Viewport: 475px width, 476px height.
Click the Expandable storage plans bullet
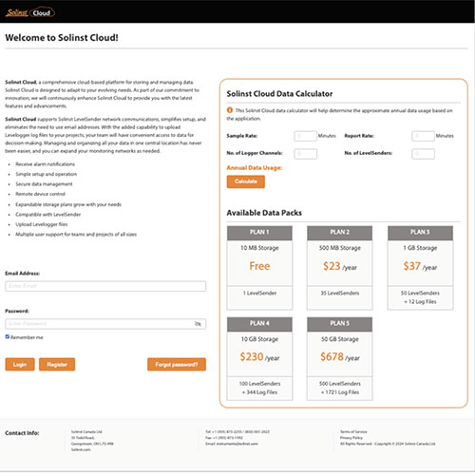tap(68, 204)
